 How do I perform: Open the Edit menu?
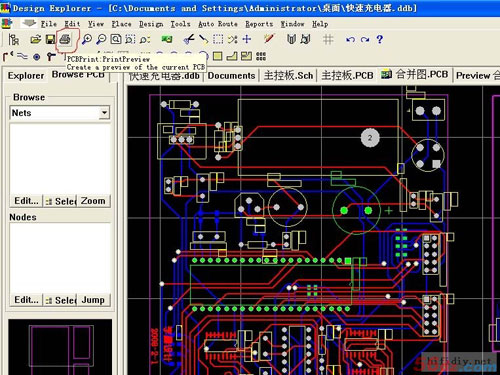tap(72, 24)
